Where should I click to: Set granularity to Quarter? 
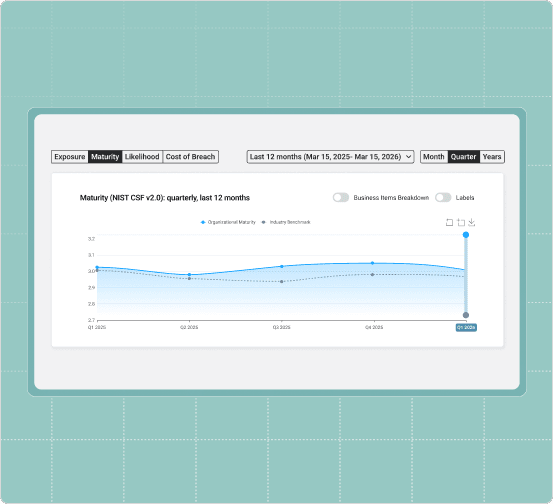[x=463, y=157]
